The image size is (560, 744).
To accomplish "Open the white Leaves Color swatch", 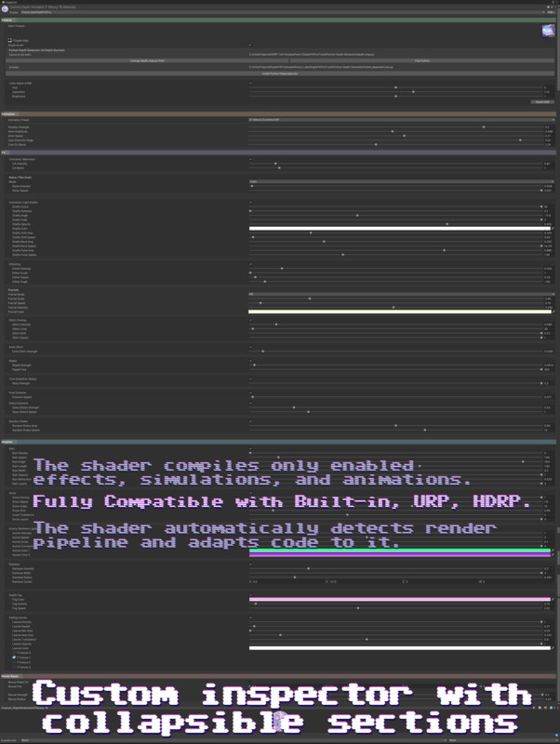I will click(400, 648).
